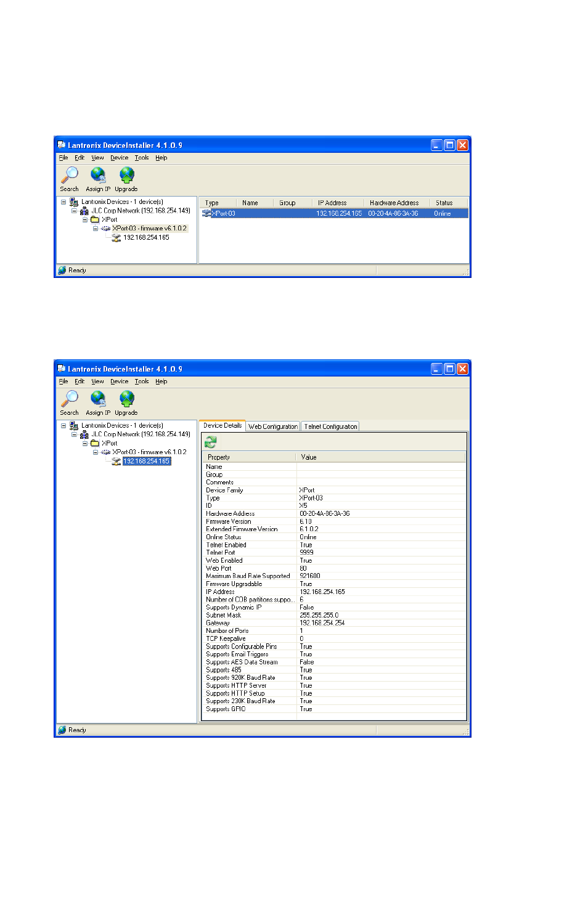Viewport: 588px width, 909px height.
Task: Collapse Lantronix Devices node in lower tree
Action: (x=63, y=425)
